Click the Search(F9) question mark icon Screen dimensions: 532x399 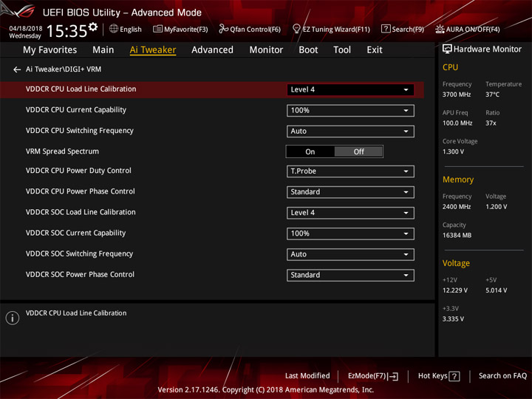386,29
